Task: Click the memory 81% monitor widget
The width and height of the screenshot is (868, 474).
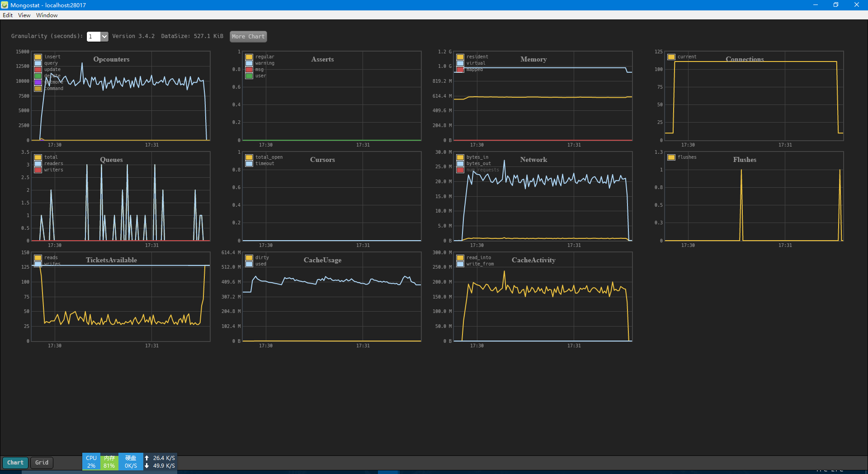Action: [x=109, y=462]
